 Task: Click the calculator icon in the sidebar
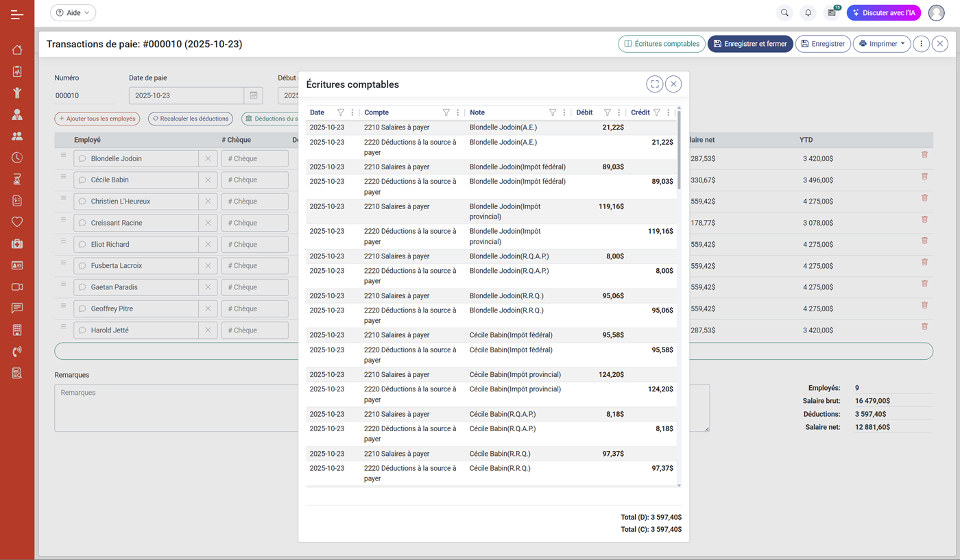[17, 329]
